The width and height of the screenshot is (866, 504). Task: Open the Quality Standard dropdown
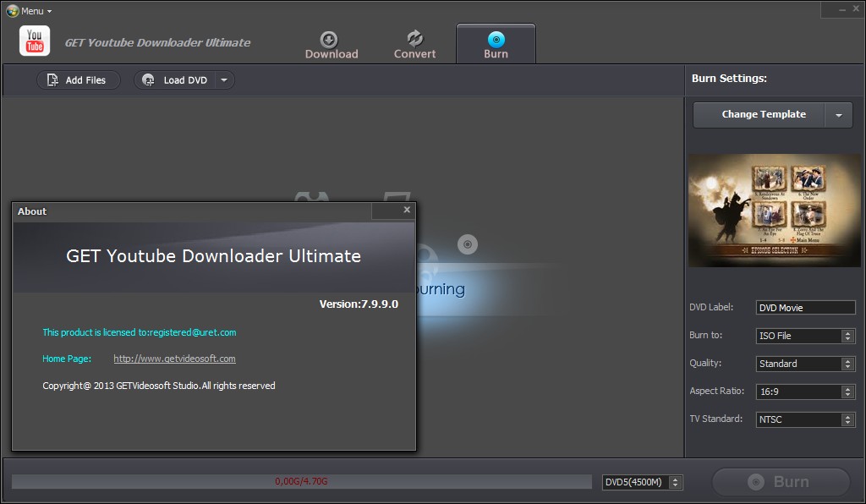point(805,364)
